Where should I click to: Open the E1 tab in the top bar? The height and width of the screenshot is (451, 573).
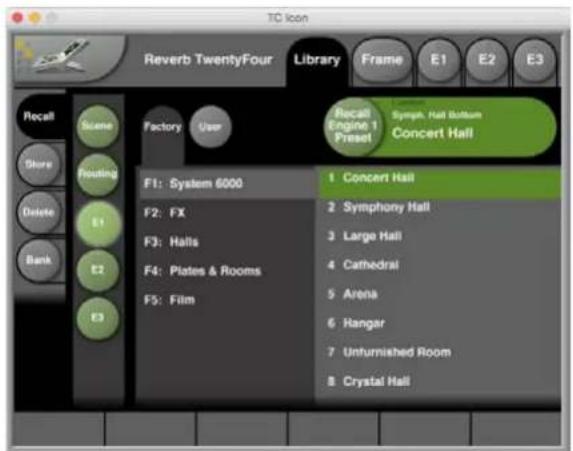click(x=439, y=60)
